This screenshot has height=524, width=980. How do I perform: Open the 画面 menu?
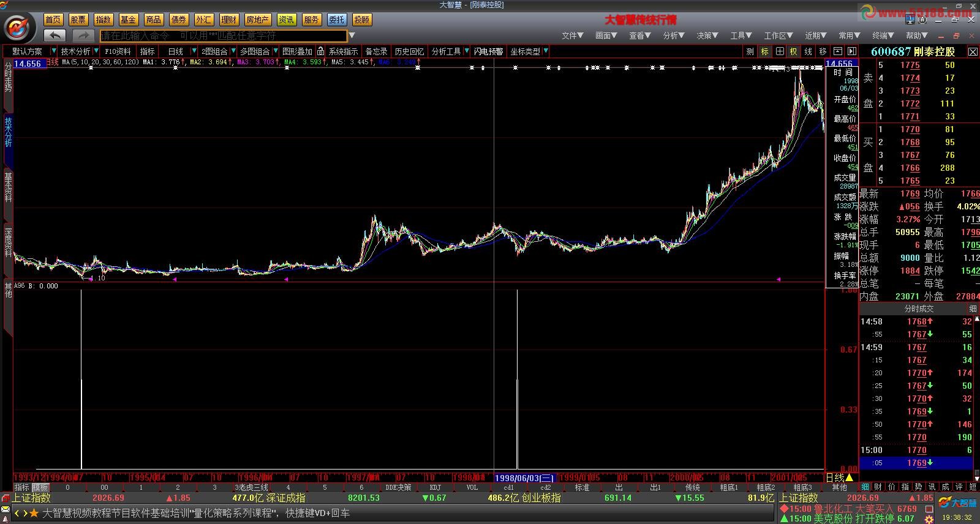pos(606,36)
